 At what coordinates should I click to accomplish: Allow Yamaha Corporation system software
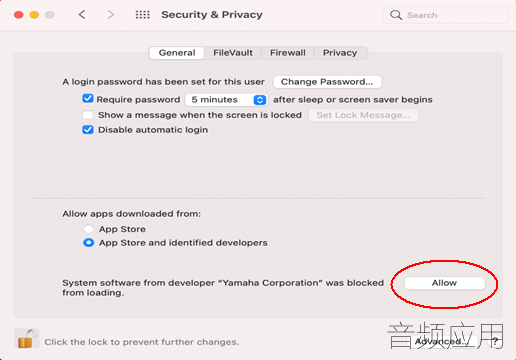(444, 283)
